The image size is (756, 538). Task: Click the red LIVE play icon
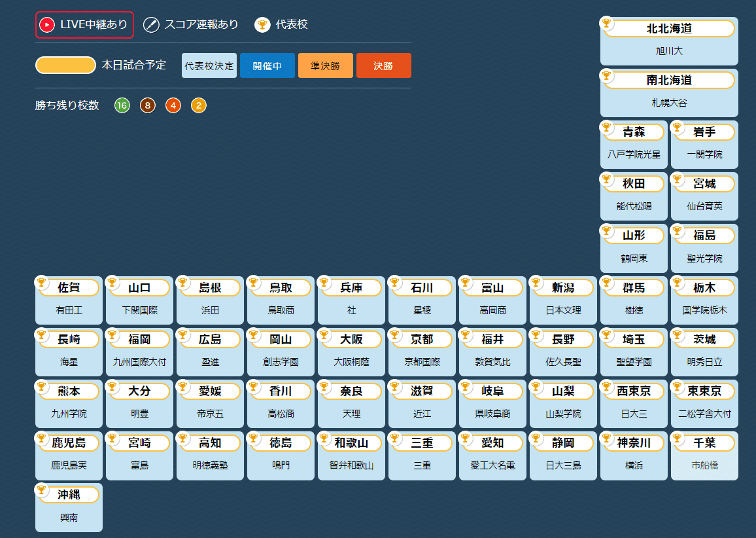[x=47, y=25]
